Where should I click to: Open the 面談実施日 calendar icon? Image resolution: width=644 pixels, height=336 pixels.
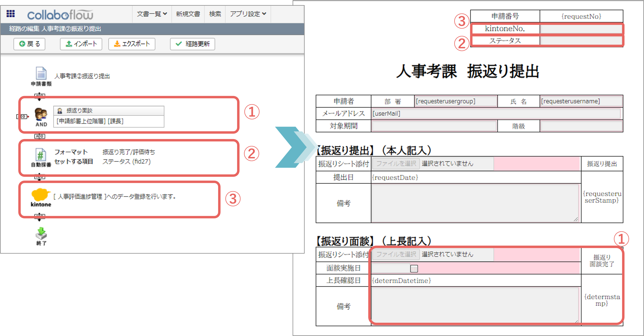pos(414,269)
